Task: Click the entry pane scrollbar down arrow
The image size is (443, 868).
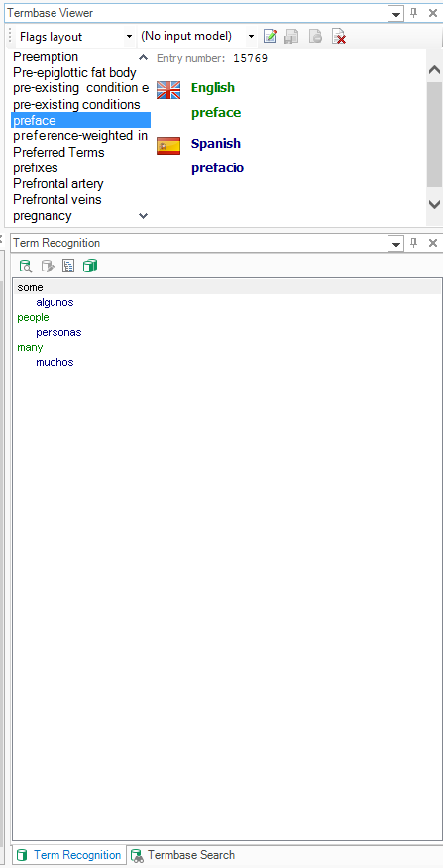Action: [435, 204]
